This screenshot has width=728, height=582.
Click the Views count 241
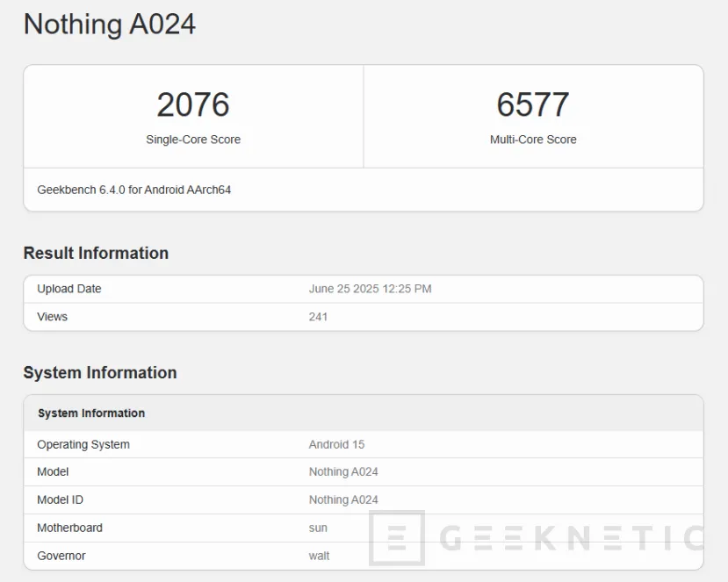tap(318, 317)
